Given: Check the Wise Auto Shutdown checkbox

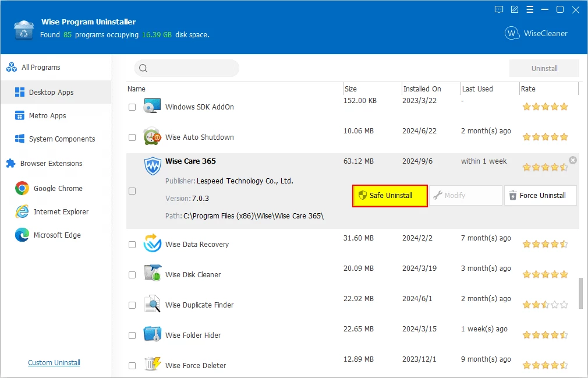Looking at the screenshot, I should click(x=132, y=137).
